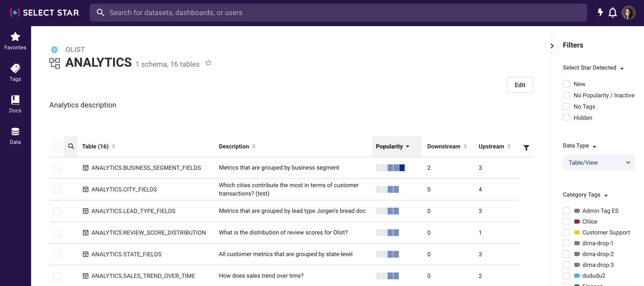Select the ANALYTICS.CITY_FIELDS row checkbox
644x286 pixels.
(x=57, y=190)
